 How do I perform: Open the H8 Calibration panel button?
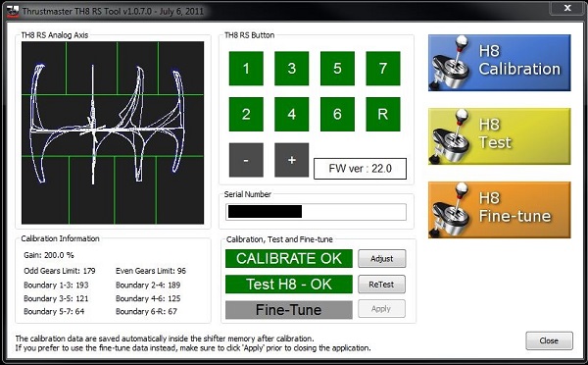click(x=499, y=63)
